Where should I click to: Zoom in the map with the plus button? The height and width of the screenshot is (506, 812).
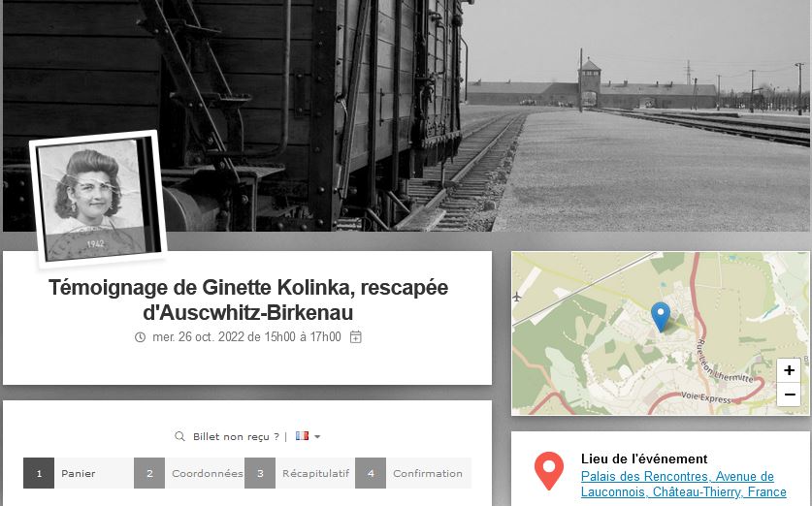[x=789, y=370]
